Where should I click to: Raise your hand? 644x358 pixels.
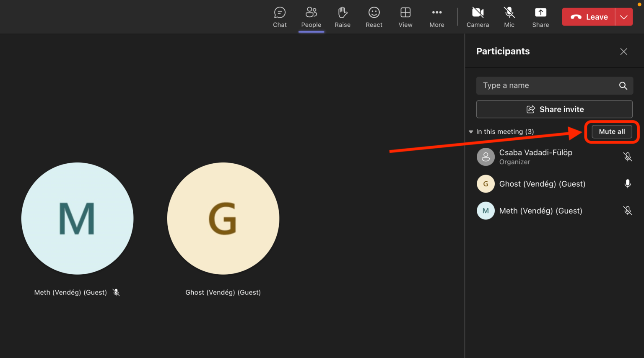point(343,17)
